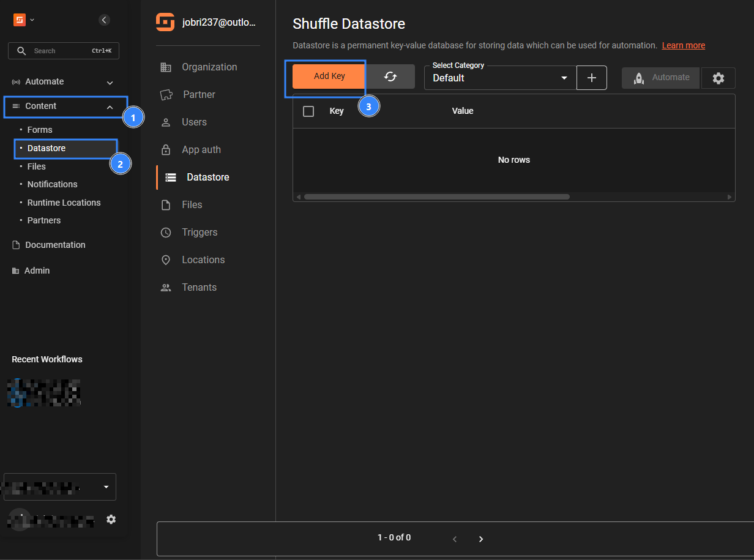
Task: Collapse the left sidebar using the arrow toggle
Action: 104,20
